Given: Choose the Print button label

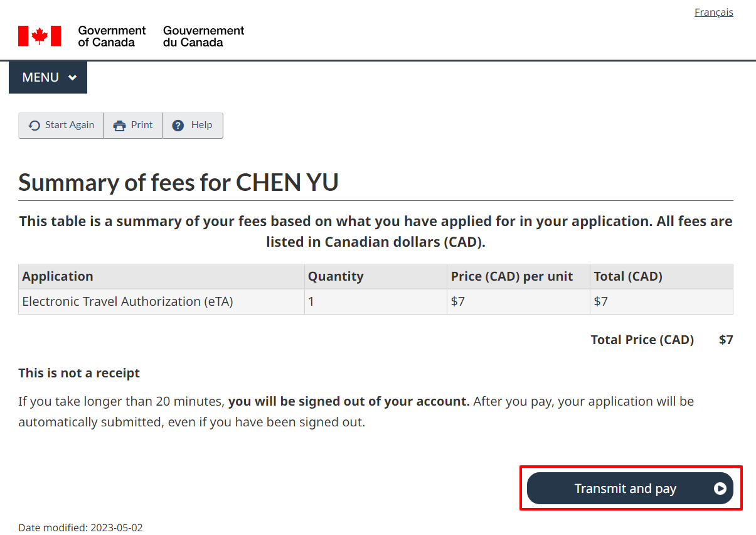Looking at the screenshot, I should (x=142, y=125).
